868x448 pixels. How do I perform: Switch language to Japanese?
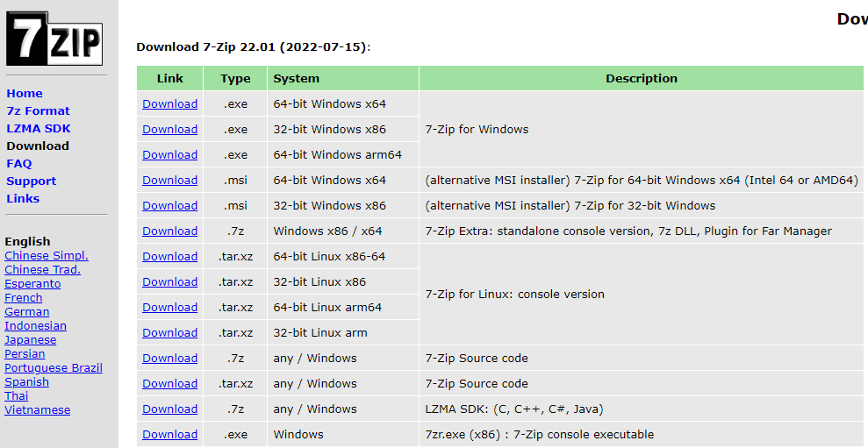coord(31,340)
